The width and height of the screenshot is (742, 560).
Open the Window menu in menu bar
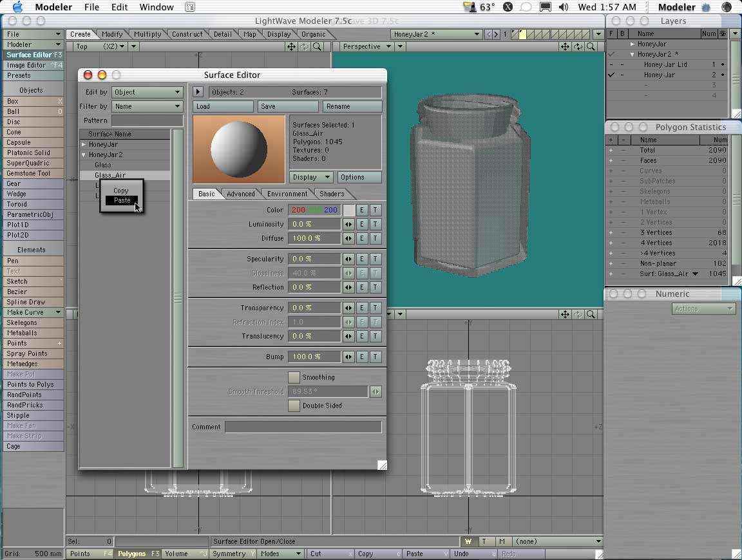(x=156, y=7)
